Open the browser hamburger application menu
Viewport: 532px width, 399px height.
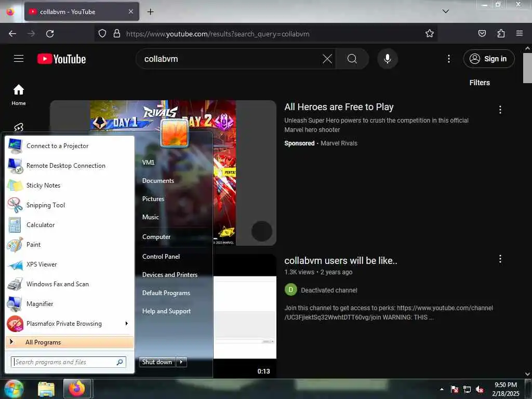520,33
